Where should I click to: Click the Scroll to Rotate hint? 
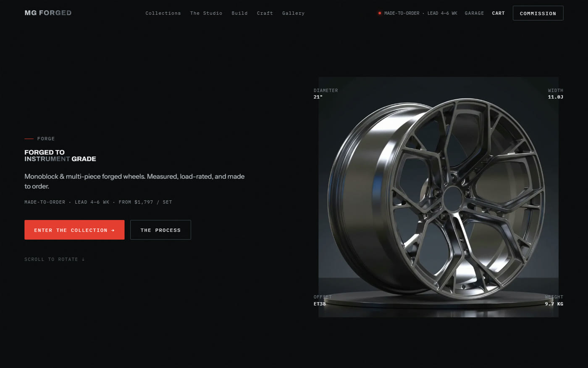[55, 259]
